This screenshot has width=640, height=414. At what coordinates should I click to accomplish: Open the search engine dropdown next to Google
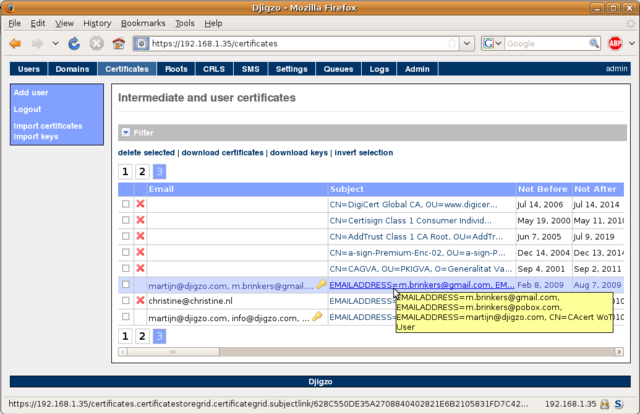click(x=493, y=44)
